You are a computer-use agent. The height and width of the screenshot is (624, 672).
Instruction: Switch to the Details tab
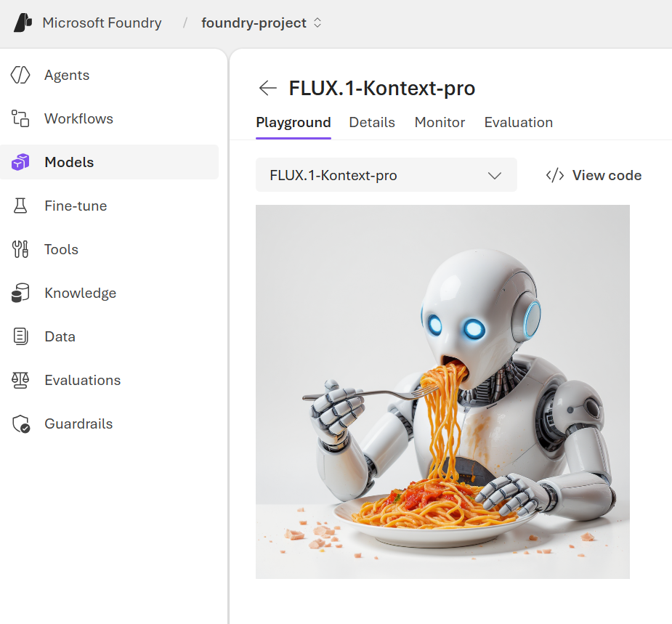click(371, 122)
